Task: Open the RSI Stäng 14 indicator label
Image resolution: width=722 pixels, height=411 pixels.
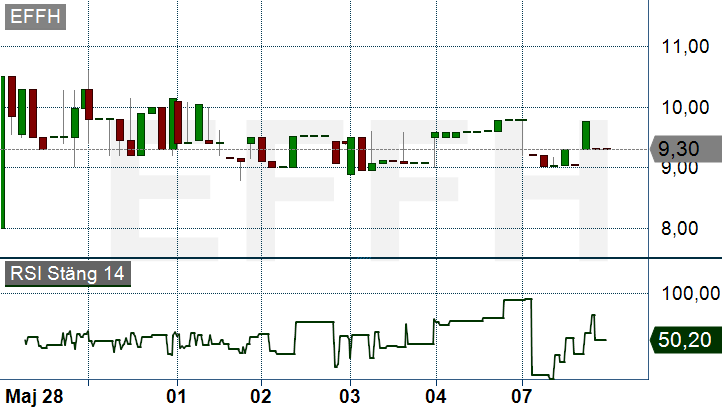Action: pos(68,274)
